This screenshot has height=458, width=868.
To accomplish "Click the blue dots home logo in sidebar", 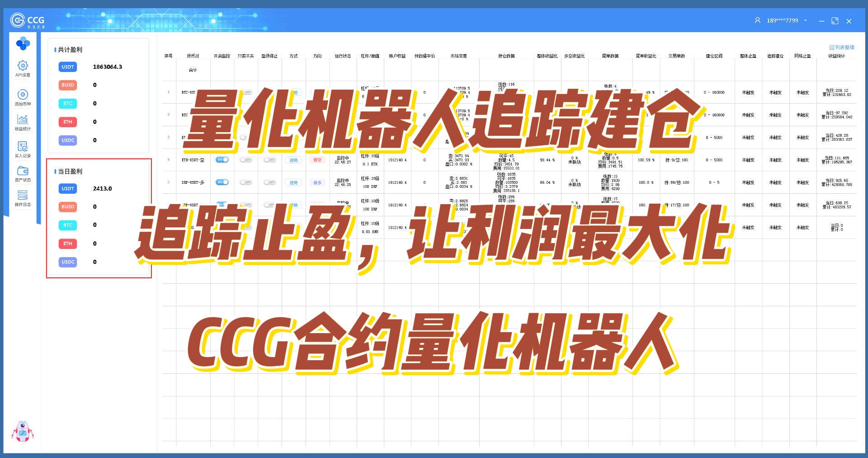I will click(23, 43).
